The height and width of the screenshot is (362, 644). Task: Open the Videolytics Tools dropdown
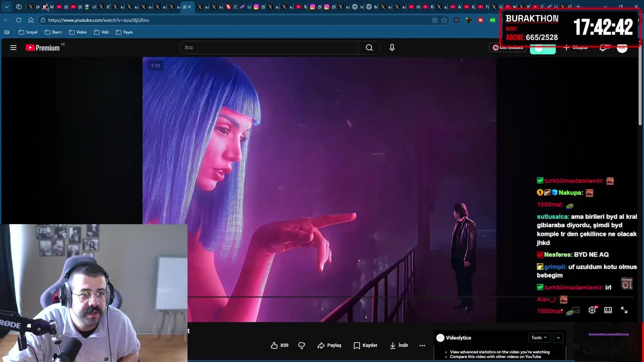(539, 338)
